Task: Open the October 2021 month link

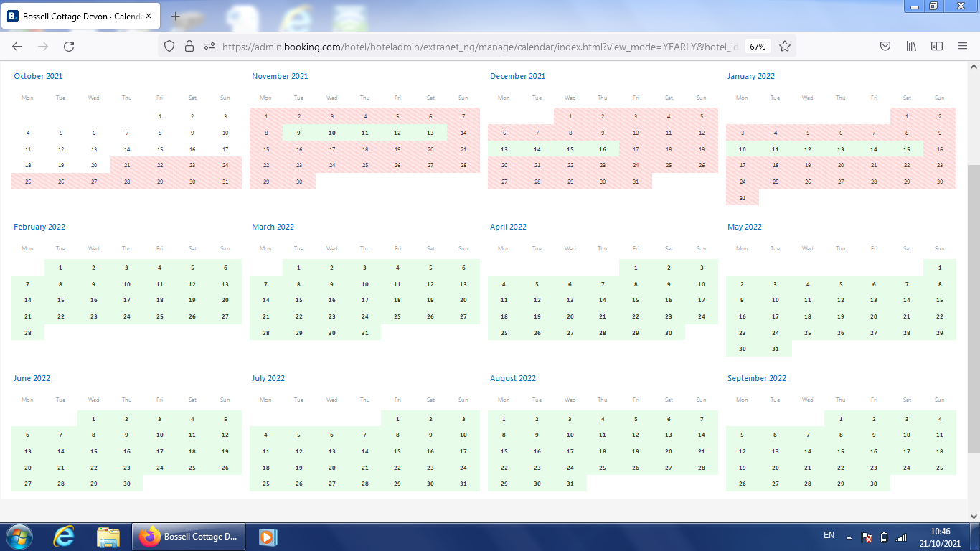Action: point(38,76)
